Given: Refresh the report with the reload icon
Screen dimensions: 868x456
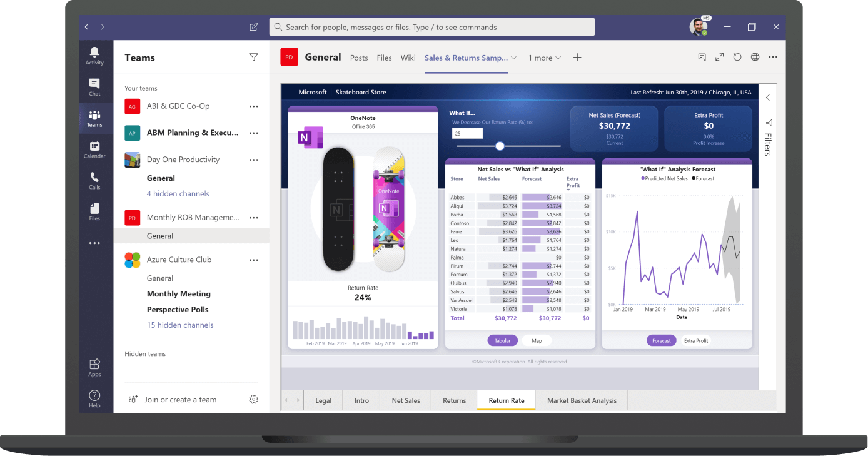Looking at the screenshot, I should click(737, 56).
